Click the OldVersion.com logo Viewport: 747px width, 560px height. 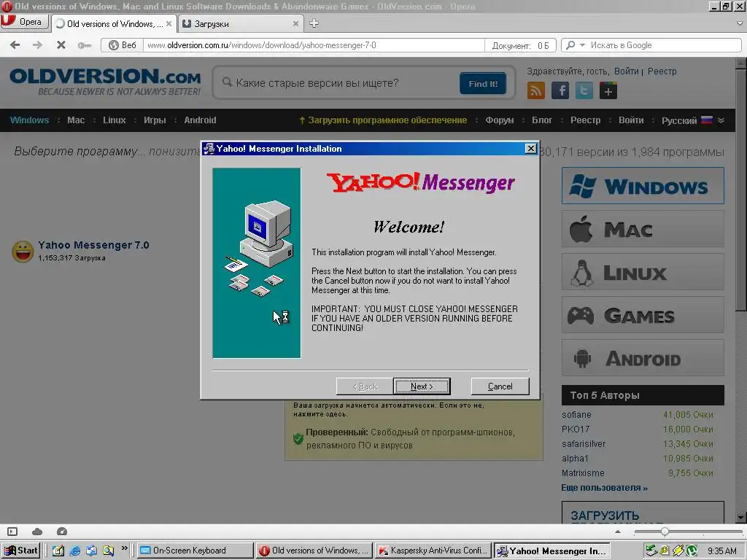pos(105,82)
